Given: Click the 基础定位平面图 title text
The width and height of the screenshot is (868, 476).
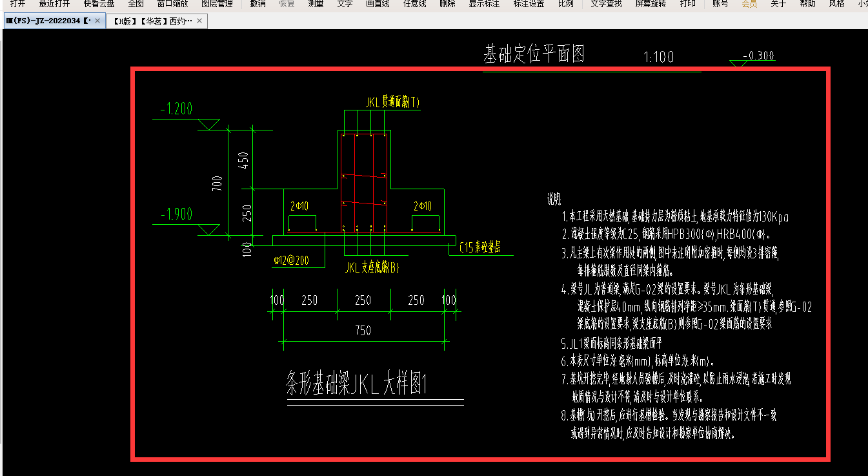Looking at the screenshot, I should click(534, 54).
